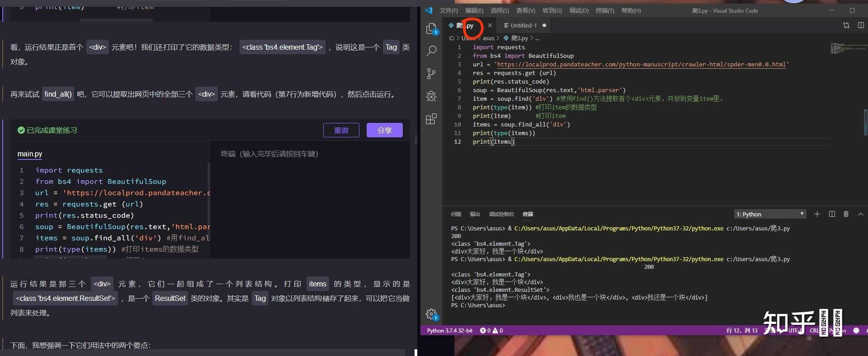Switch to the 调试控制台 panel tab
Viewport: 868px width, 356px height.
tap(501, 214)
